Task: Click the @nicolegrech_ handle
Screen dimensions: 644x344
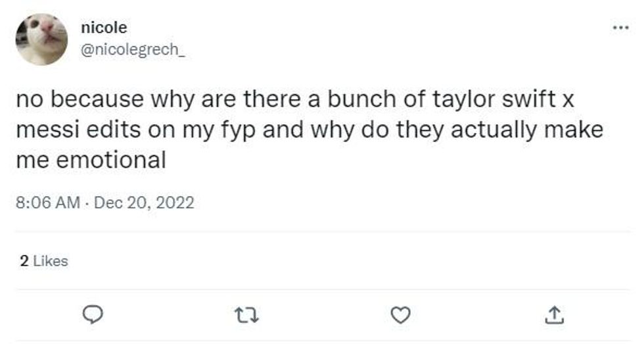Action: tap(132, 51)
